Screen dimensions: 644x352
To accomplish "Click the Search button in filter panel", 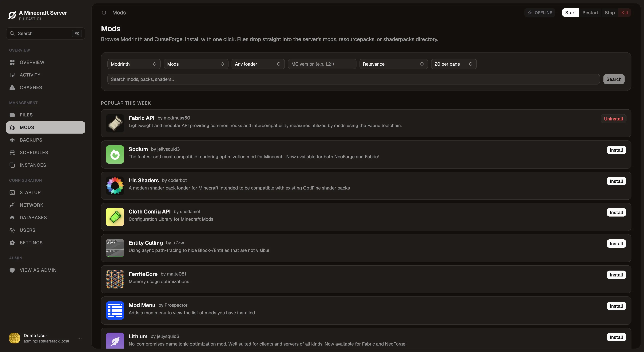I will [614, 79].
